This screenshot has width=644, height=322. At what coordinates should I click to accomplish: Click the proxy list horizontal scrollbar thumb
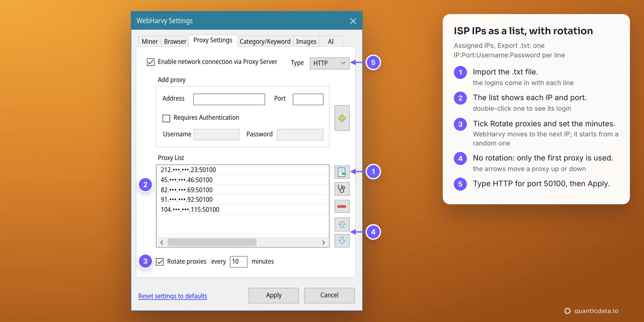[x=212, y=242]
